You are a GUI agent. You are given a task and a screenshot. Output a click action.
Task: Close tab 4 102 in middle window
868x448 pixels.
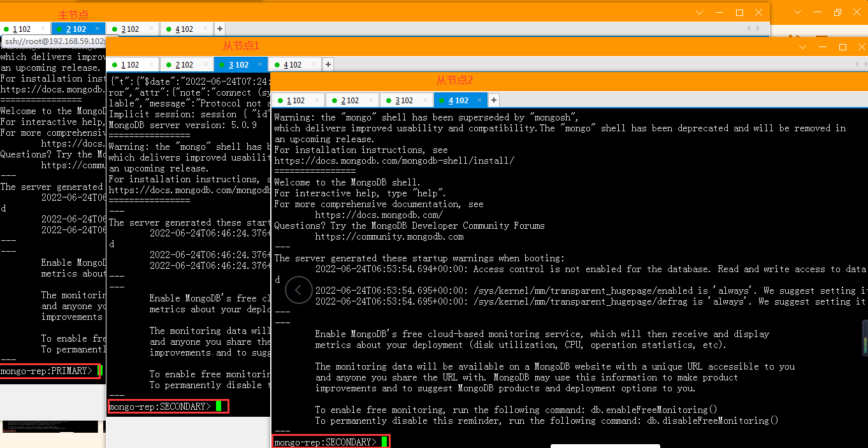click(x=315, y=64)
